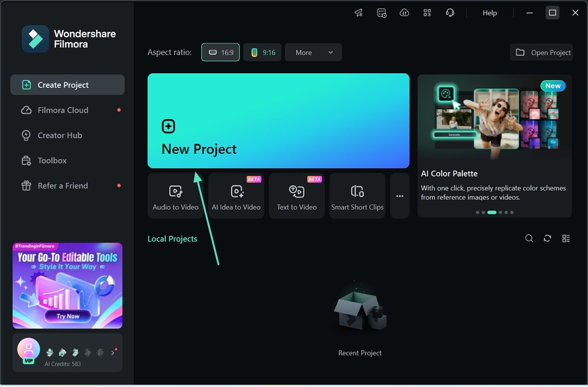The width and height of the screenshot is (588, 387).
Task: Click the Open Project button
Action: point(541,52)
